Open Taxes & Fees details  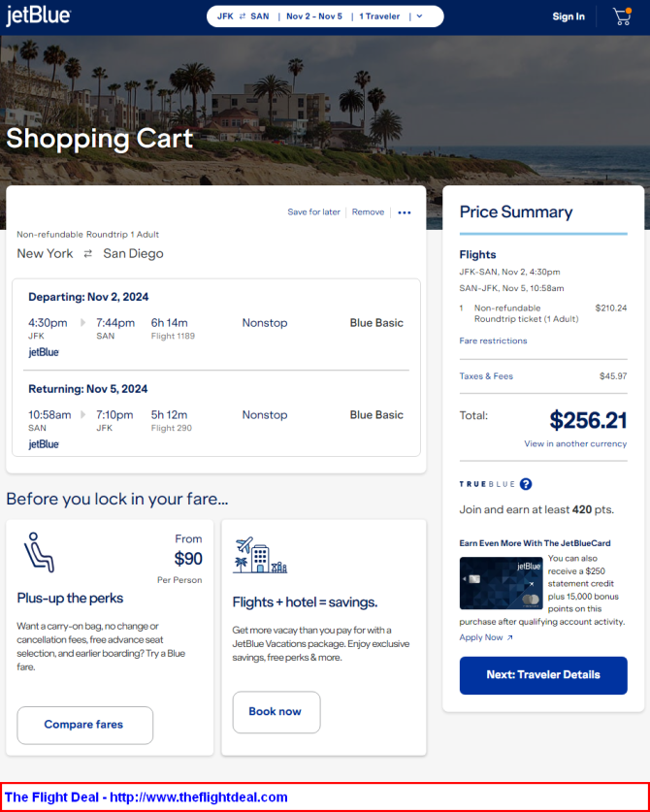(486, 376)
